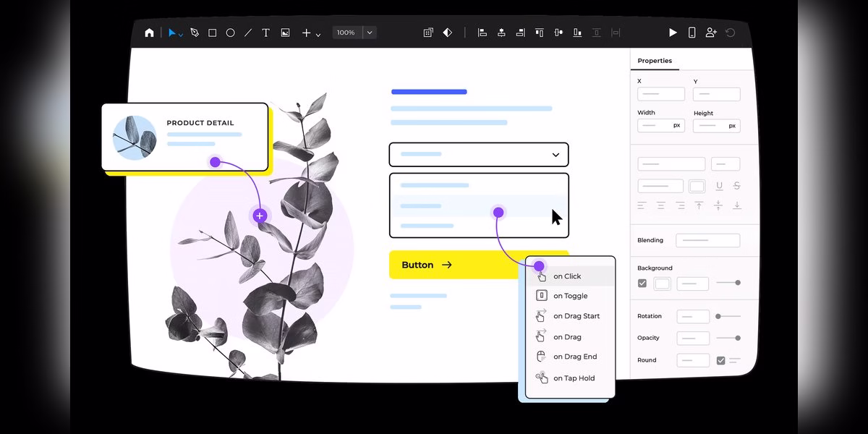The image size is (868, 434).
Task: Apply underline text style
Action: pyautogui.click(x=719, y=186)
